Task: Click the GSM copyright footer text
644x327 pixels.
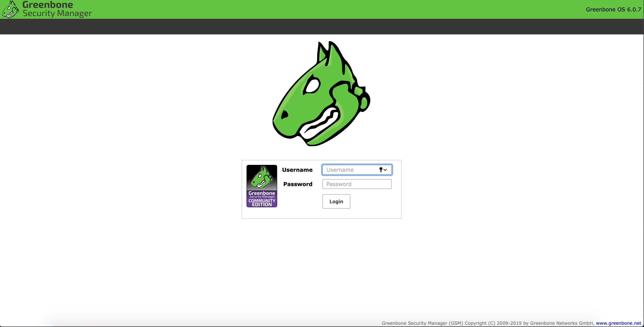Action: tap(488, 323)
